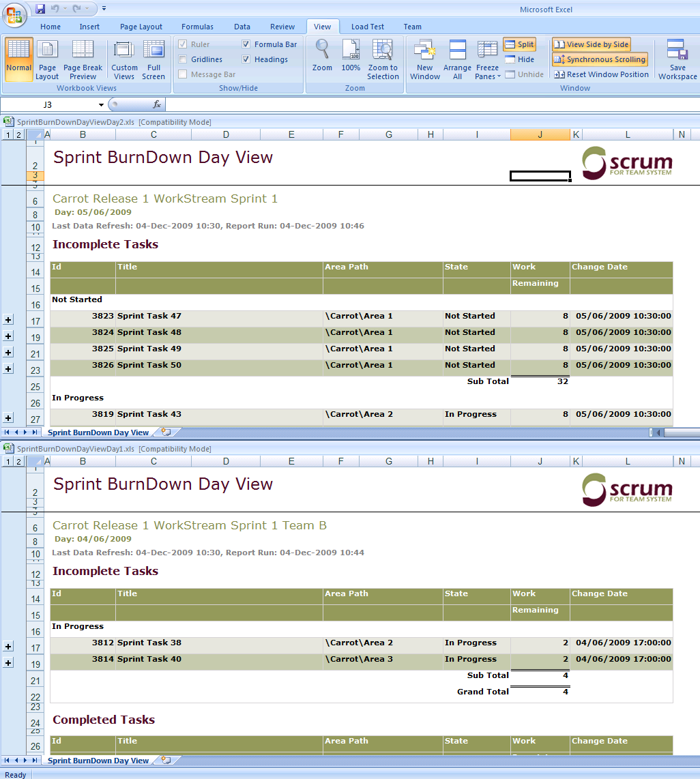700x779 pixels.
Task: Open Custom Views
Action: pos(124,59)
